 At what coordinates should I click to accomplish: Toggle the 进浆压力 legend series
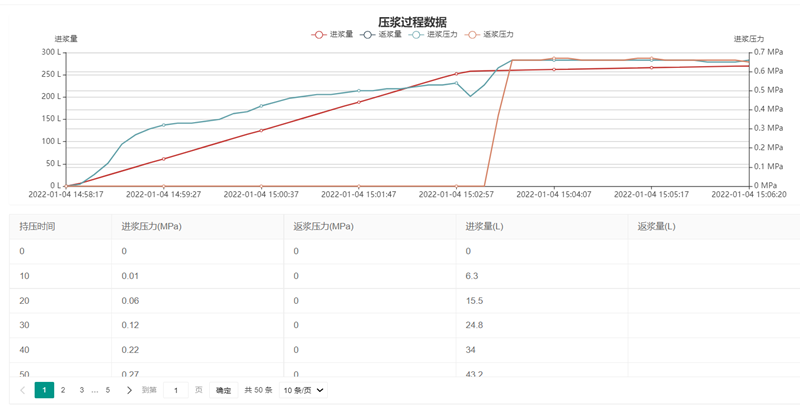point(433,35)
